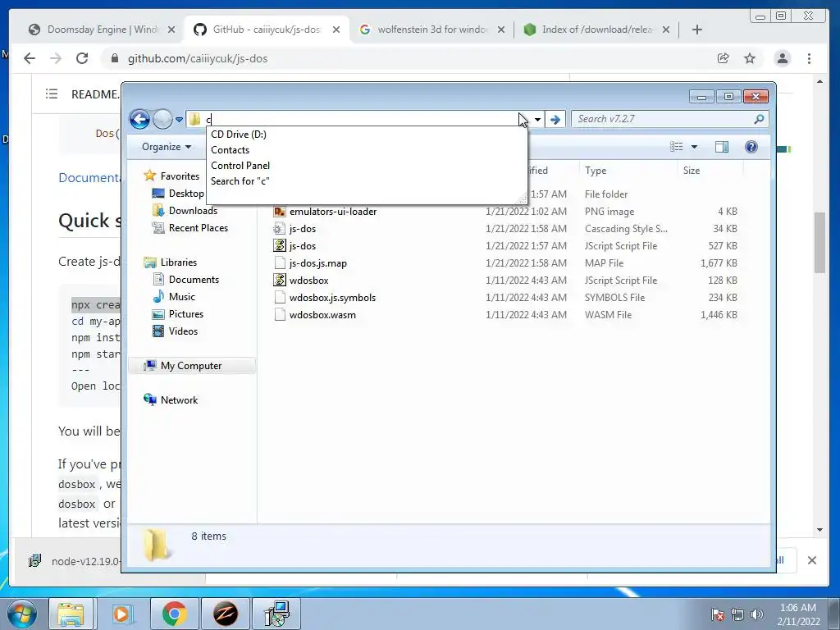This screenshot has width=840, height=630.
Task: Open the Explorer recent pages dropdown arrow
Action: click(179, 120)
